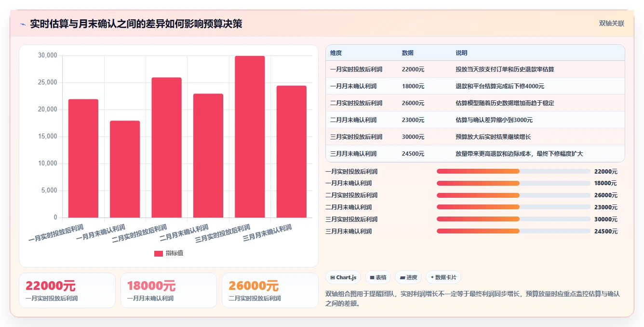The width and height of the screenshot is (644, 327).
Task: Open the red 22000元 data card
Action: [67, 290]
